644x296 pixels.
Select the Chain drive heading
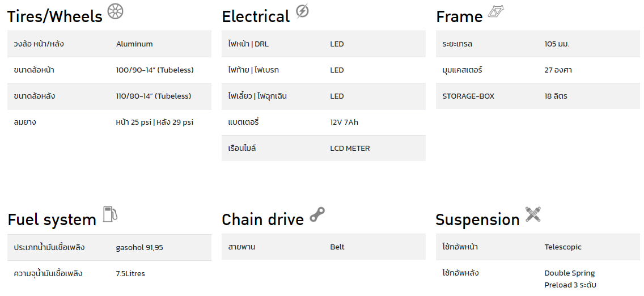pyautogui.click(x=263, y=219)
